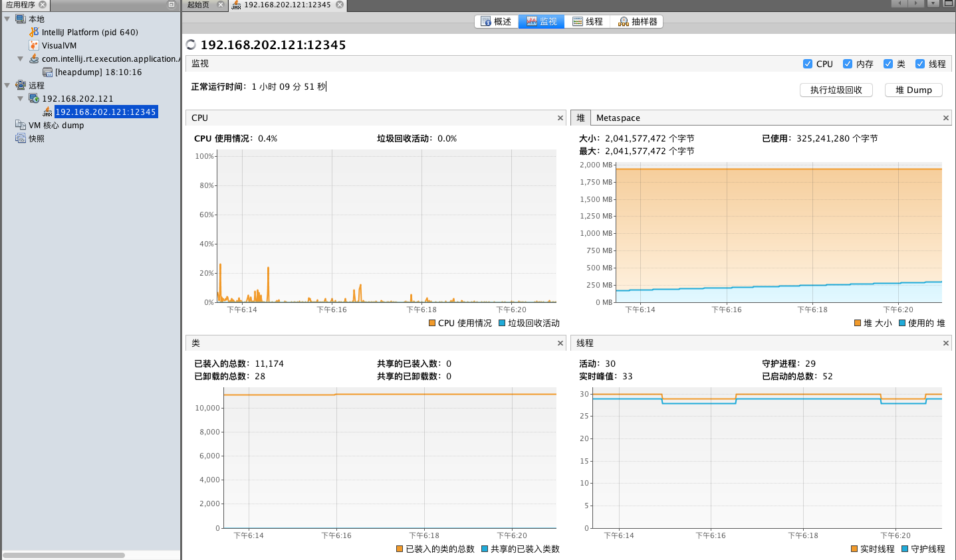Disable the threads (线程) checkbox

[x=920, y=64]
